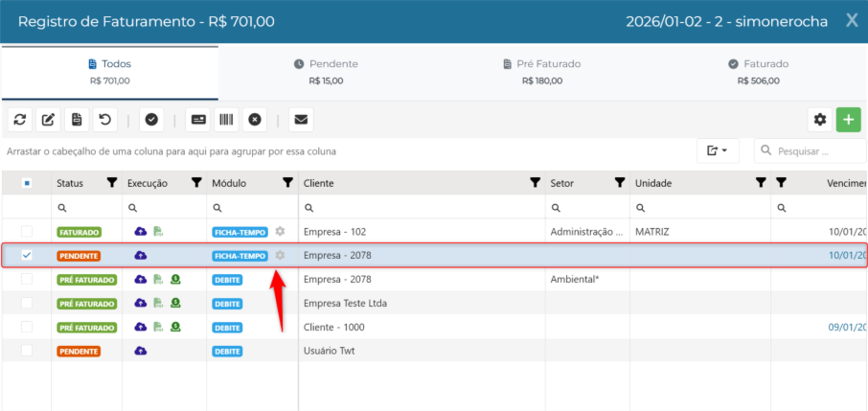Click cloud upload icon in Empresa Teste Ltda row
This screenshot has width=868, height=411.
tap(141, 303)
